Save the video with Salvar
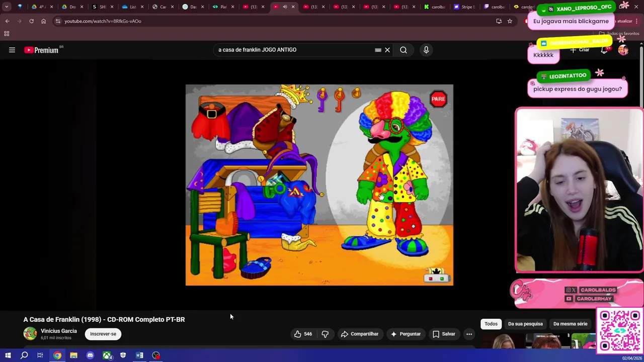This screenshot has height=362, width=644. [x=444, y=334]
